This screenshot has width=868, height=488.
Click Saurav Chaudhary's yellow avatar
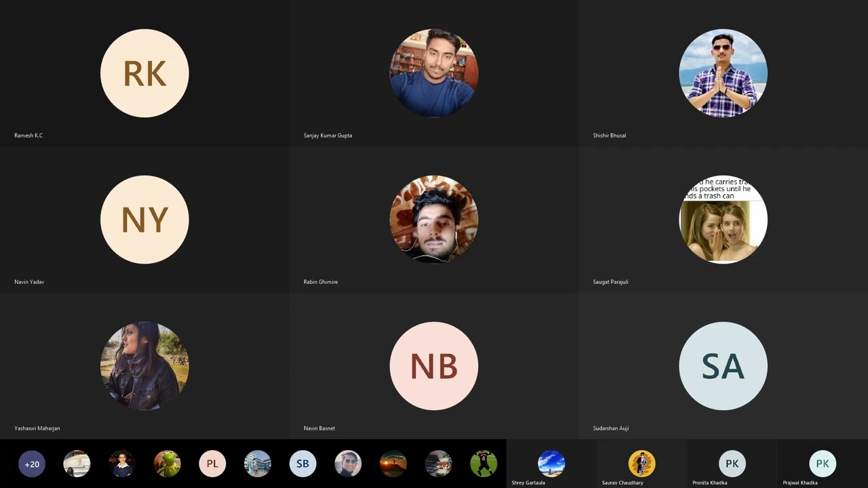[642, 464]
